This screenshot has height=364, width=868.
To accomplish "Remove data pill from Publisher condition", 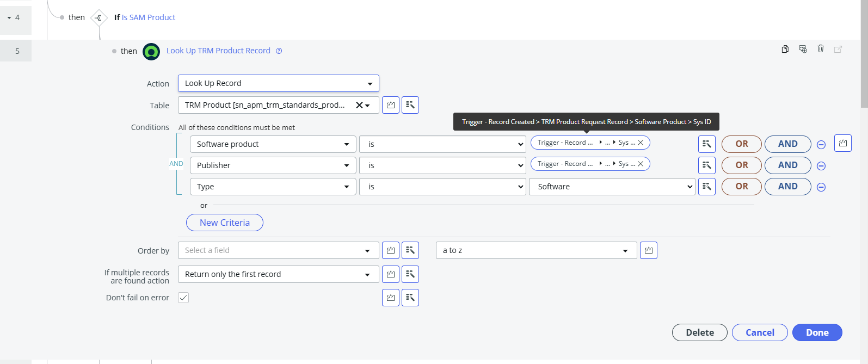I will tap(641, 164).
